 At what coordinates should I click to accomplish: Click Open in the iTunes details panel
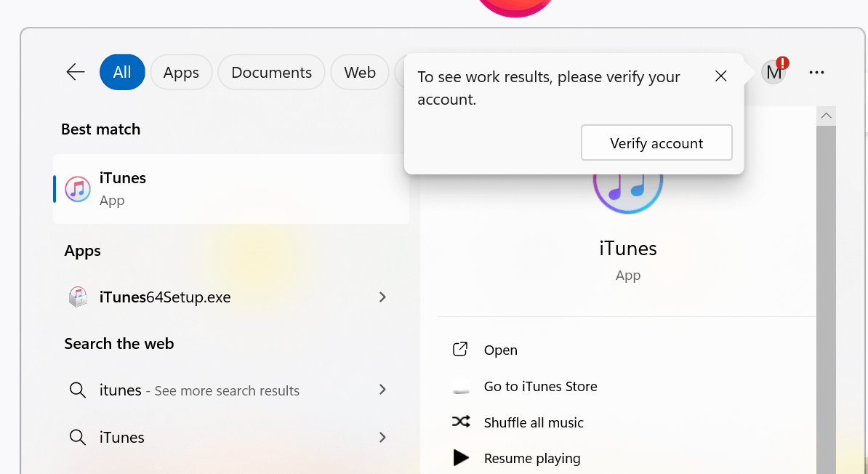click(500, 350)
